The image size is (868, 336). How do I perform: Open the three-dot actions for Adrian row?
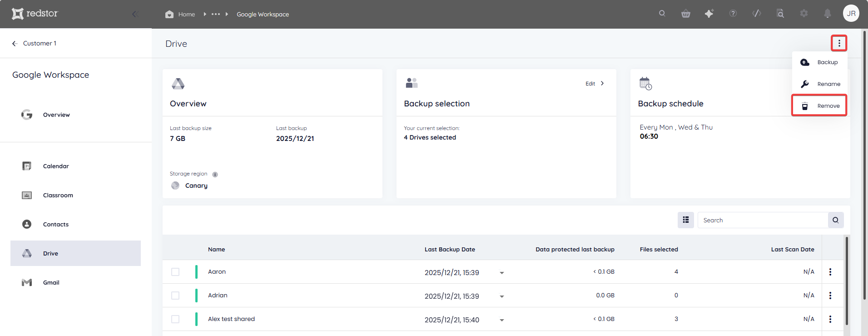(830, 296)
